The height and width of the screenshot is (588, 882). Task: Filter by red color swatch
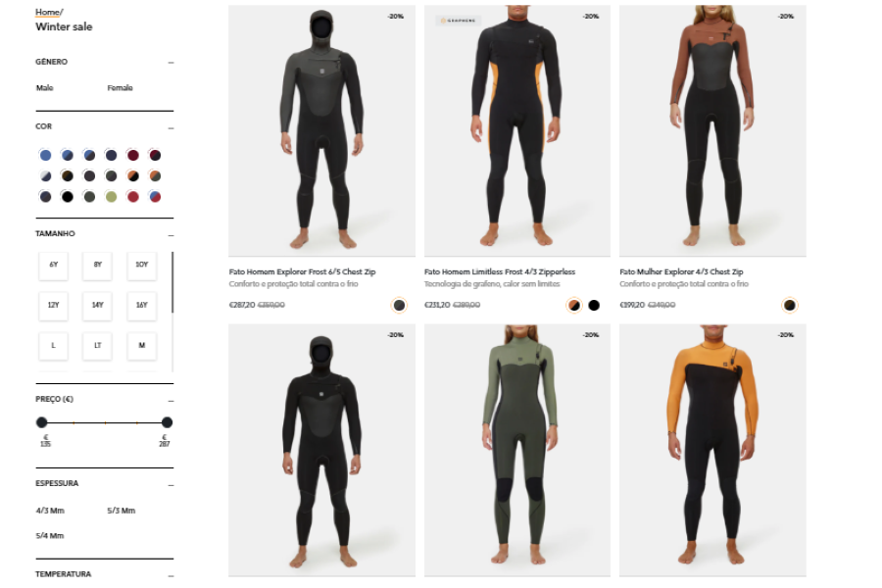click(132, 196)
